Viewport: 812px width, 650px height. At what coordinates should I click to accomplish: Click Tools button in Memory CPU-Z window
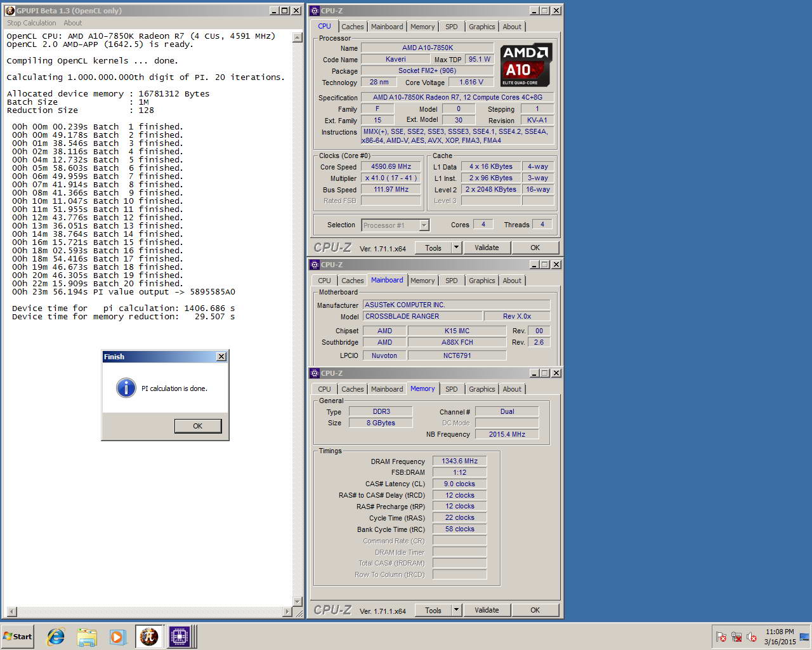coord(433,610)
